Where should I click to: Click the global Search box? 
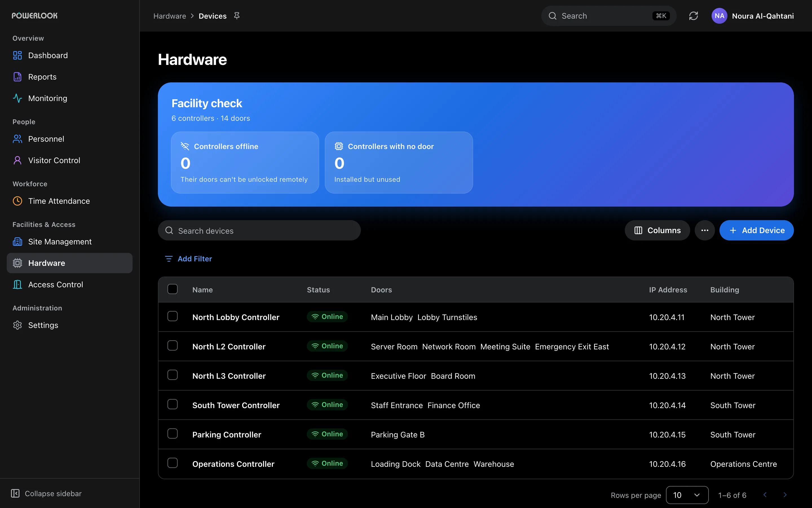tap(609, 16)
